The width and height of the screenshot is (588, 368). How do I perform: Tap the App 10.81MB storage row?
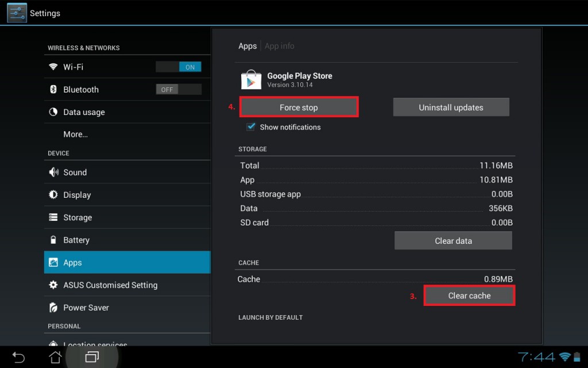click(376, 179)
